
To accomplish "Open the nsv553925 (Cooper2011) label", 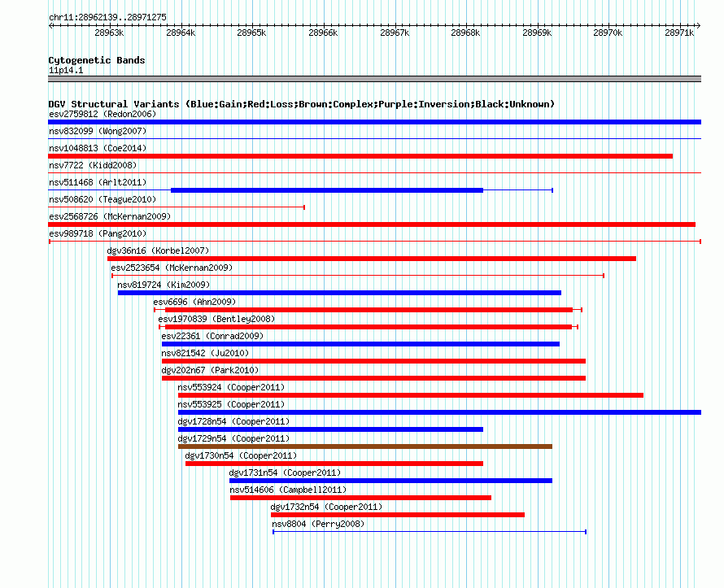I will click(x=231, y=404).
